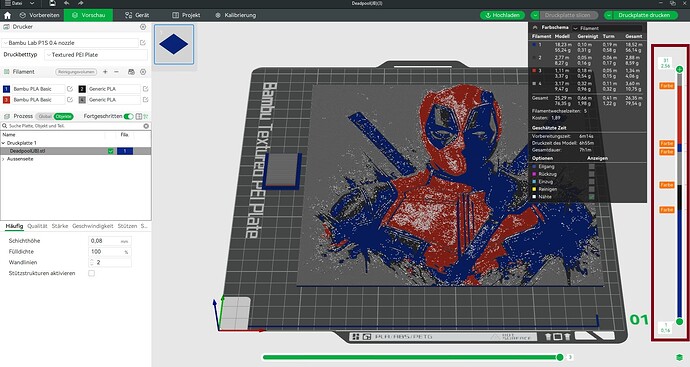This screenshot has height=367, width=690.
Task: Remove a filament with the minus icon
Action: pyautogui.click(x=116, y=72)
